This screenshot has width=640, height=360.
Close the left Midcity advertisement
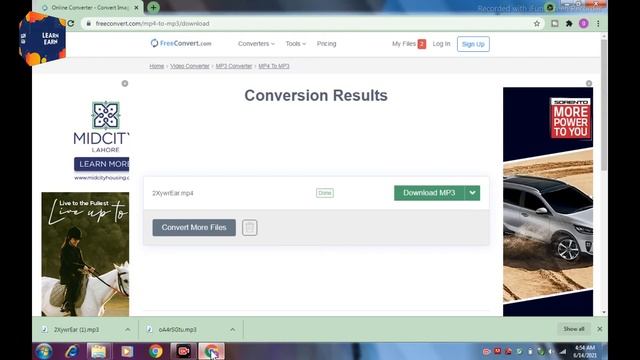point(125,84)
